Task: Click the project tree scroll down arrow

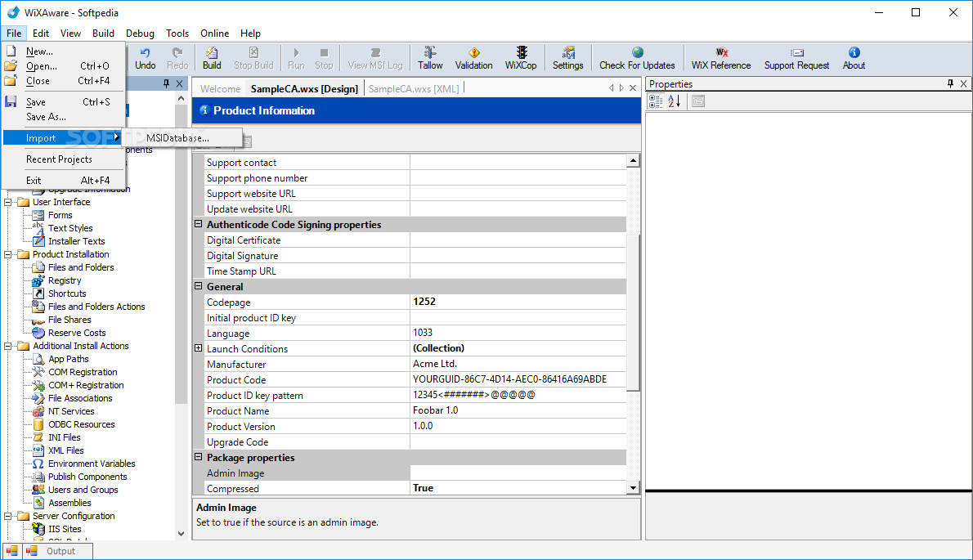Action: click(x=182, y=533)
